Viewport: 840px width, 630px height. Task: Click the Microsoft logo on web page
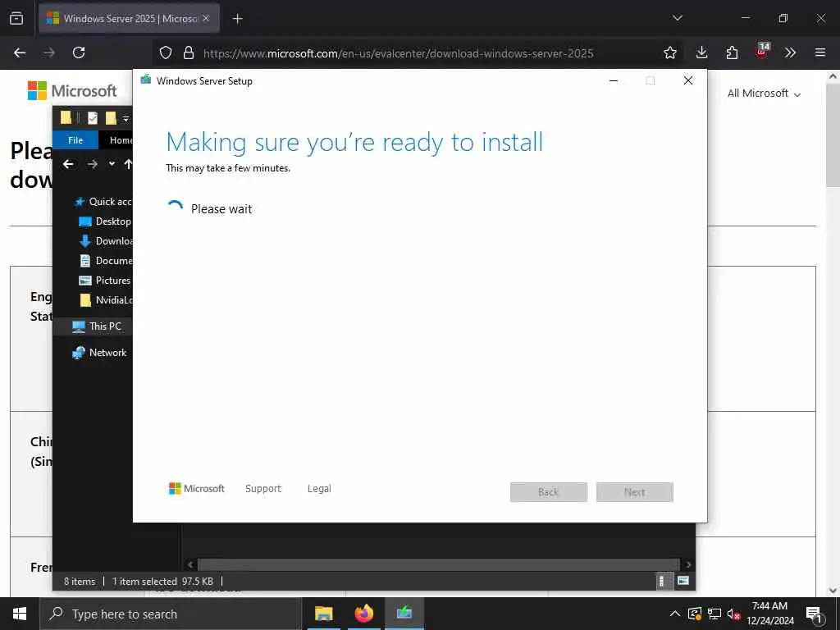pos(72,91)
